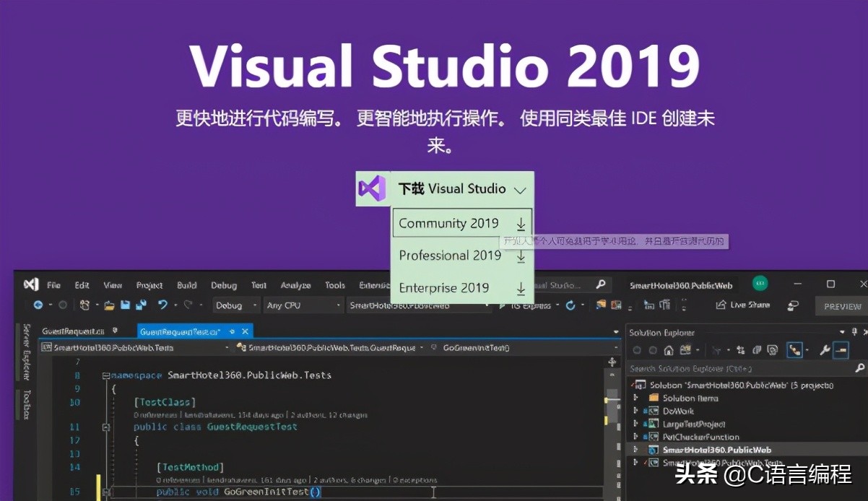Click the Save icon on the toolbar
The image size is (868, 501).
[x=124, y=305]
